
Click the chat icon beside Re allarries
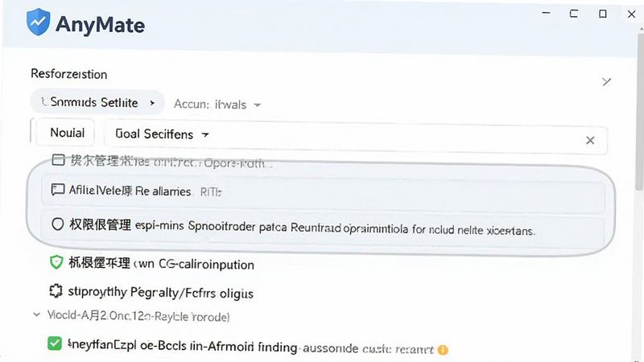pos(57,190)
